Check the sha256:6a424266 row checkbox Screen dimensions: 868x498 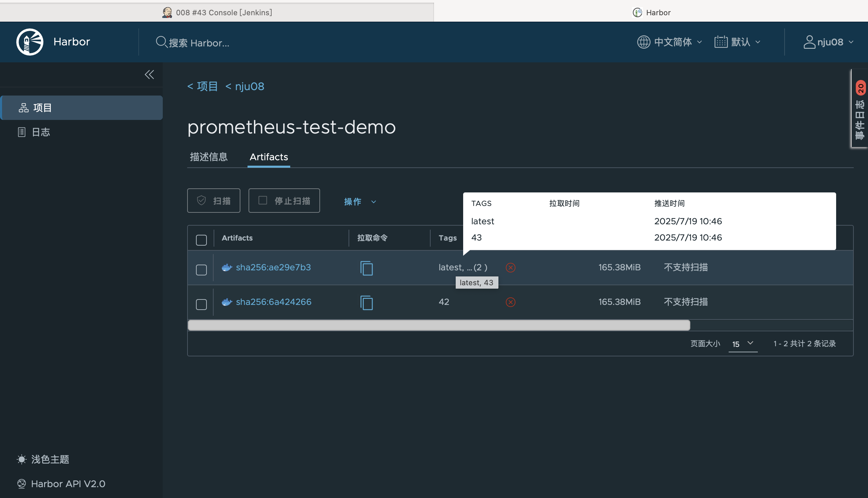click(201, 305)
